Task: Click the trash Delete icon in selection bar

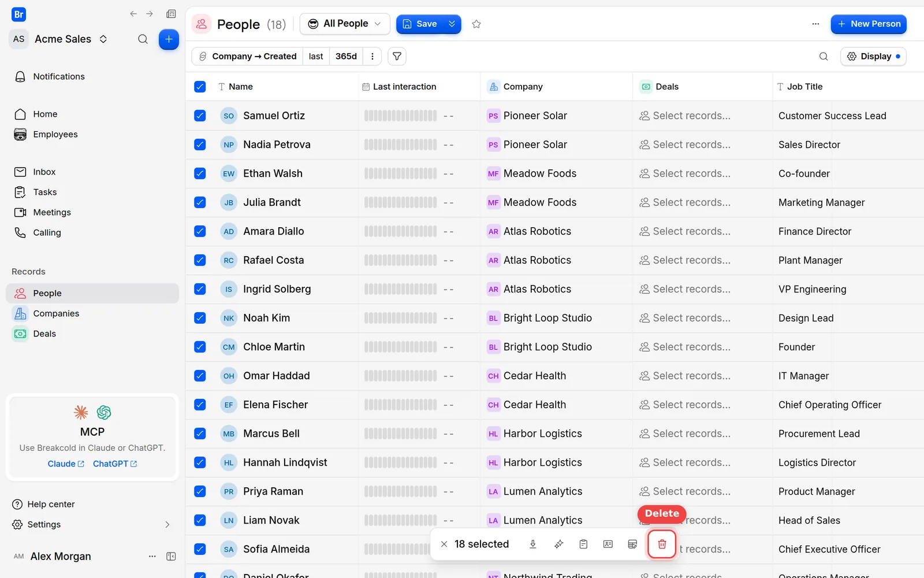Action: [662, 544]
